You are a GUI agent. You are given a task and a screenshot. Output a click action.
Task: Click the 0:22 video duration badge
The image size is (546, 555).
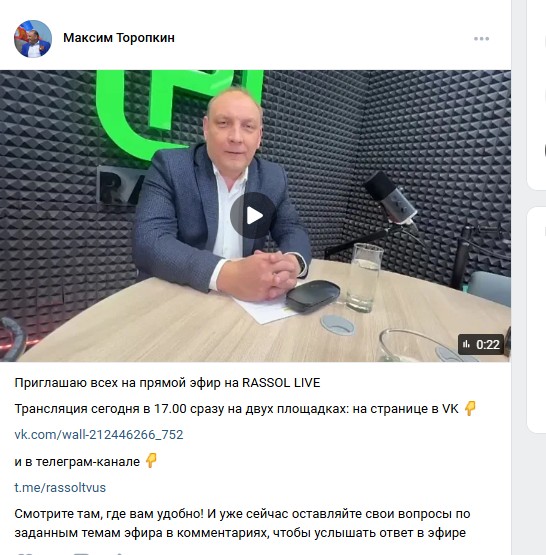pos(481,344)
